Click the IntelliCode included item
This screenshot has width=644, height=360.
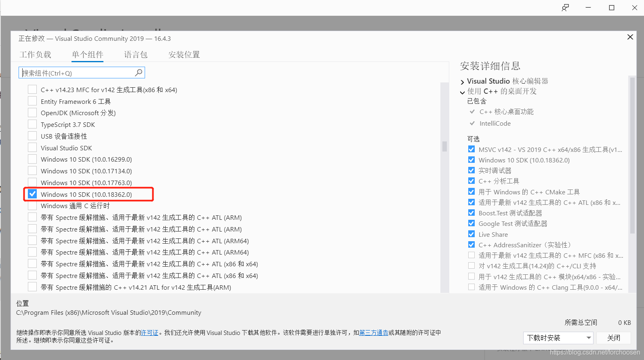pos(495,123)
